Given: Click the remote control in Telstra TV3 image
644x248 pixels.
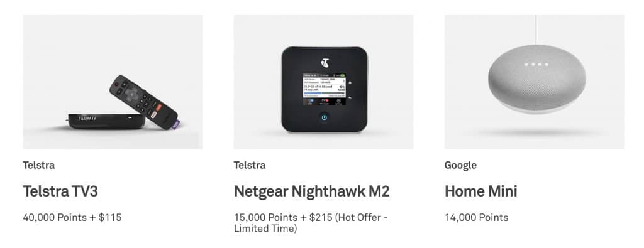Looking at the screenshot, I should pyautogui.click(x=145, y=102).
